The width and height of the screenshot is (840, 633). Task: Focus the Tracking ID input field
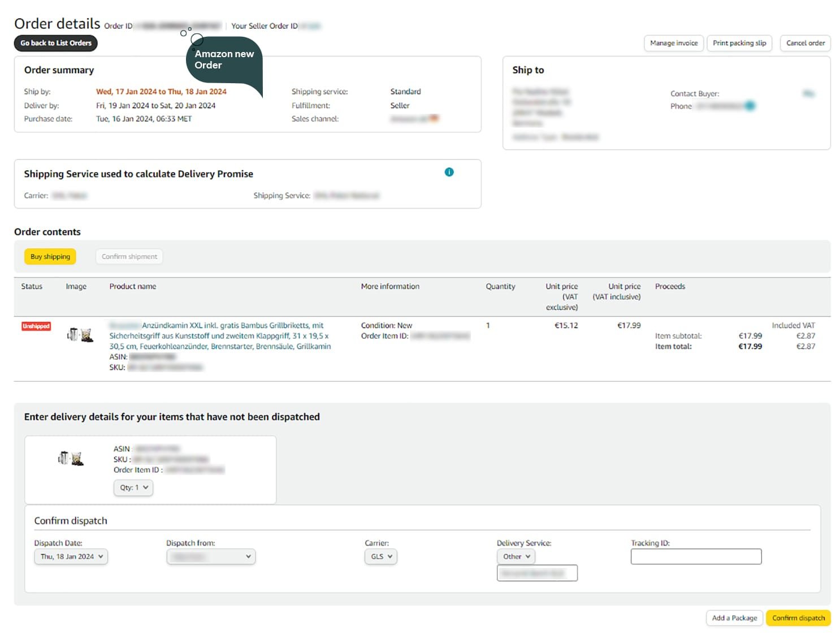pos(696,557)
